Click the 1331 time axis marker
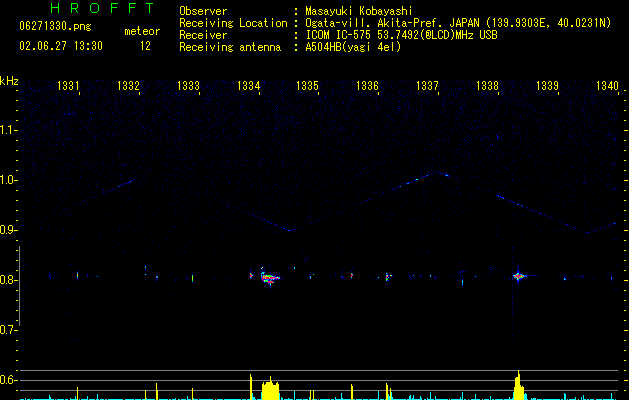629x400 pixels. (x=68, y=85)
